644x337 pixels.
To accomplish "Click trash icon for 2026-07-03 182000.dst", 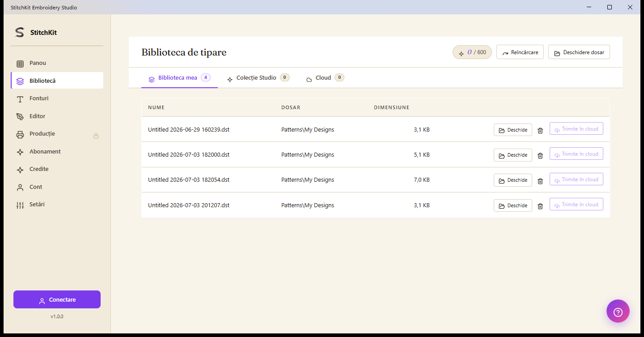I will coord(540,155).
